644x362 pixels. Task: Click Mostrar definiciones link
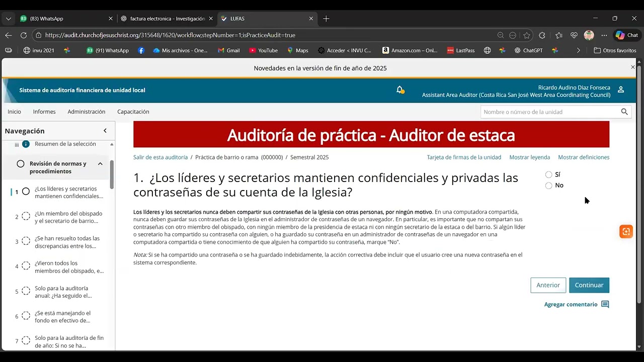click(x=584, y=157)
